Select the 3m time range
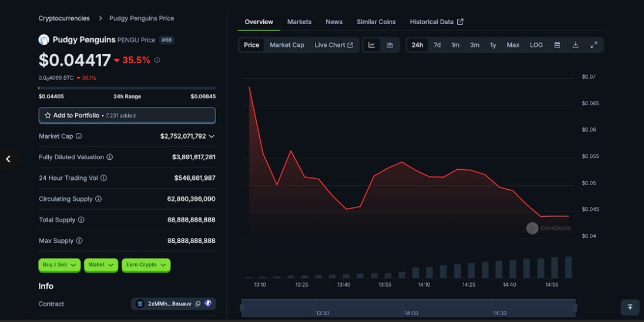The height and width of the screenshot is (322, 644). pyautogui.click(x=474, y=45)
